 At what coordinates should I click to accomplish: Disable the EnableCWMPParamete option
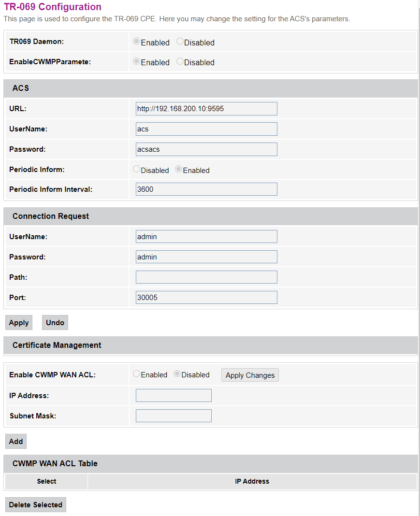(x=180, y=62)
